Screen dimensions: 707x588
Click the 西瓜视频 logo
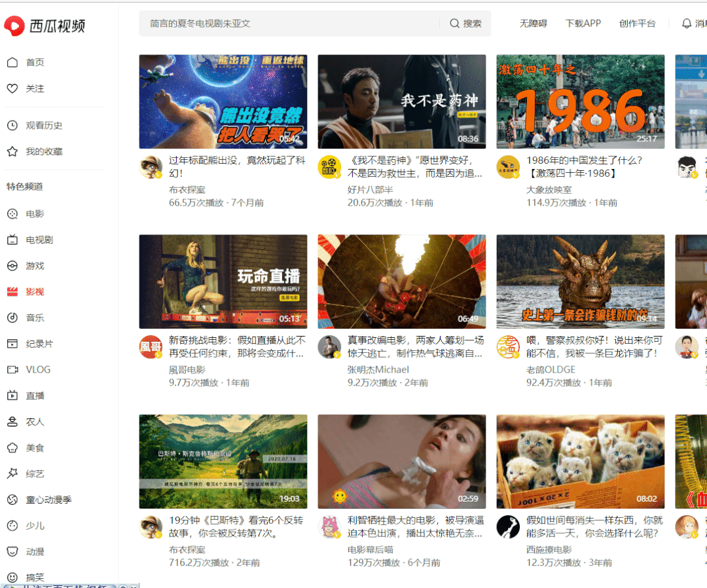[x=45, y=26]
